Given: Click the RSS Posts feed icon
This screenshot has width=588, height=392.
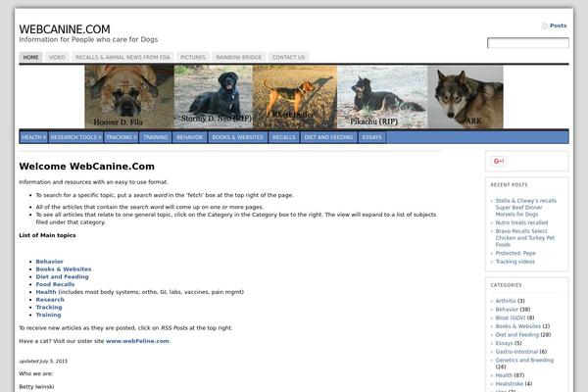Looking at the screenshot, I should 545,25.
